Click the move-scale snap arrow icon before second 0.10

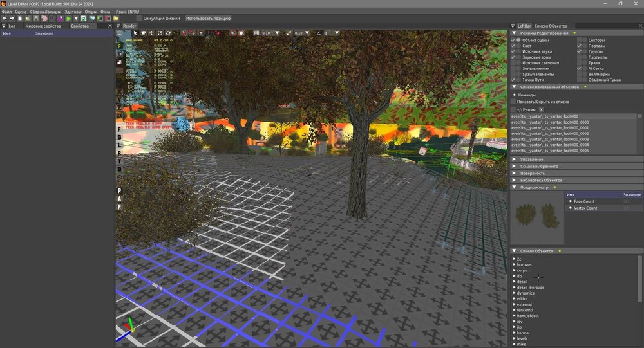click(289, 33)
